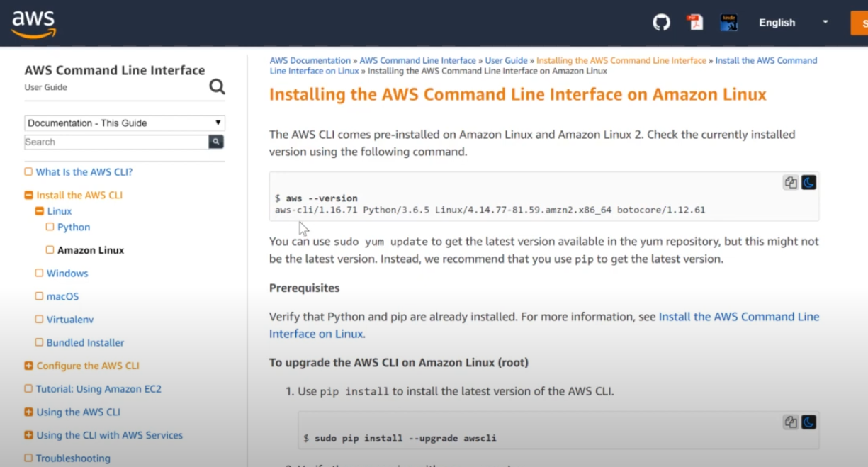Click the $ aws --version command text
The width and height of the screenshot is (868, 467).
[x=316, y=198]
